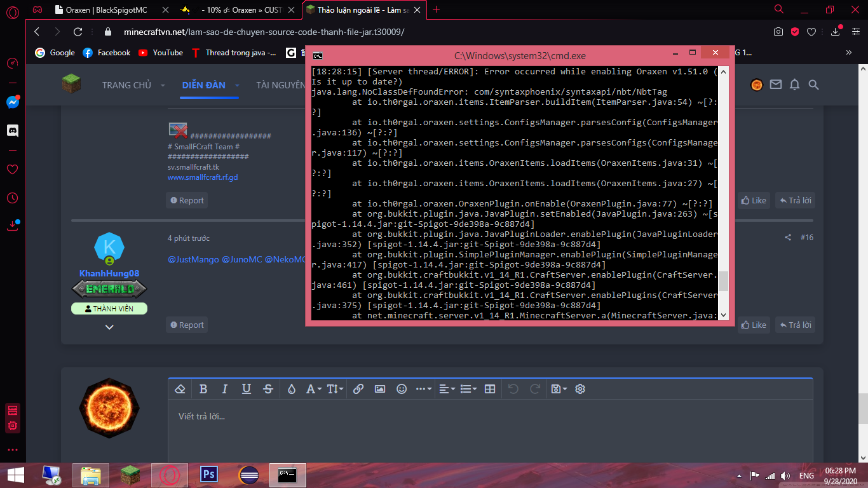This screenshot has height=488, width=868.
Task: Click the eraser remove-formatting icon
Action: point(180,389)
